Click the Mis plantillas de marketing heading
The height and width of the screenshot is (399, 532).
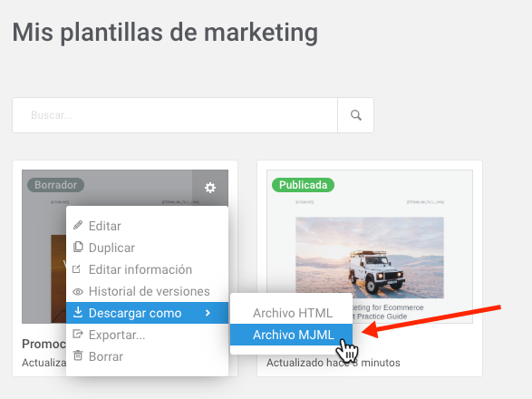coord(165,33)
